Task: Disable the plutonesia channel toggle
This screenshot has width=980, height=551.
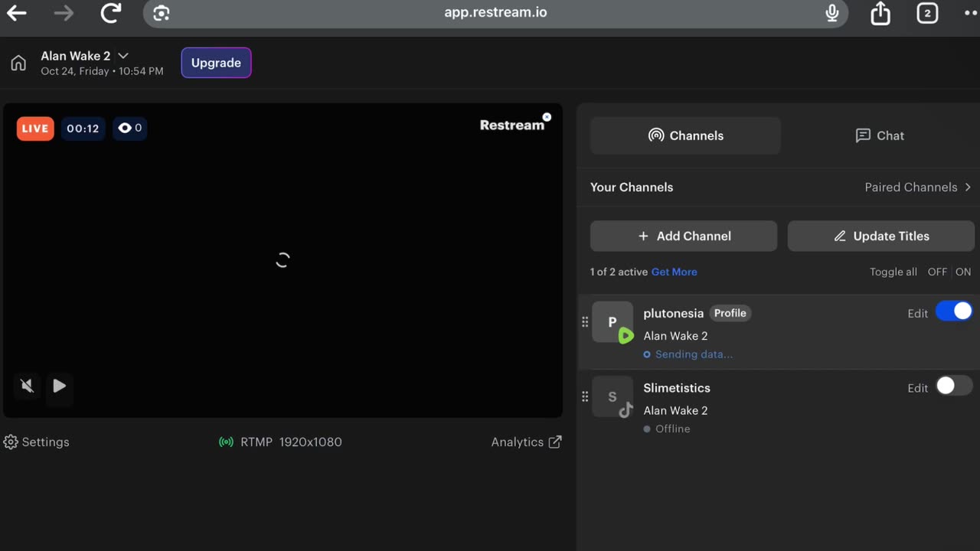Action: point(954,311)
